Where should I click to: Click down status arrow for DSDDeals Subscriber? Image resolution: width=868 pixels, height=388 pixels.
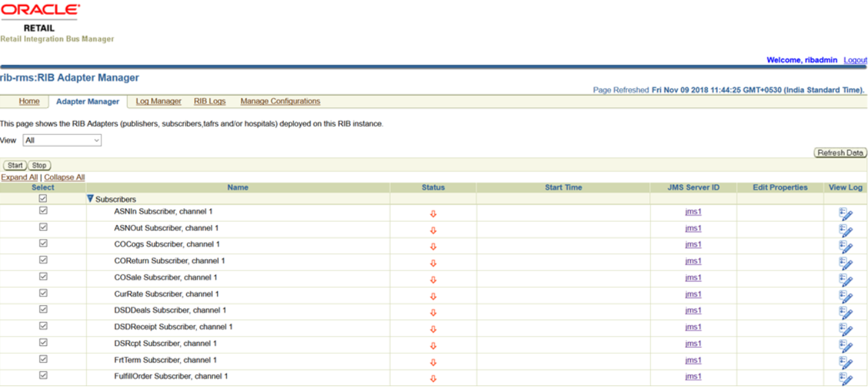(x=433, y=313)
